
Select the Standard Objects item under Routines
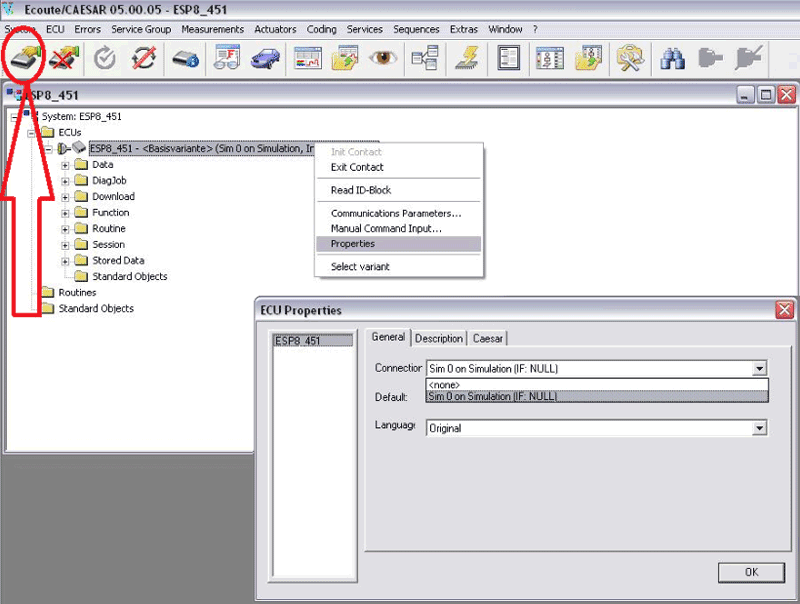click(96, 308)
